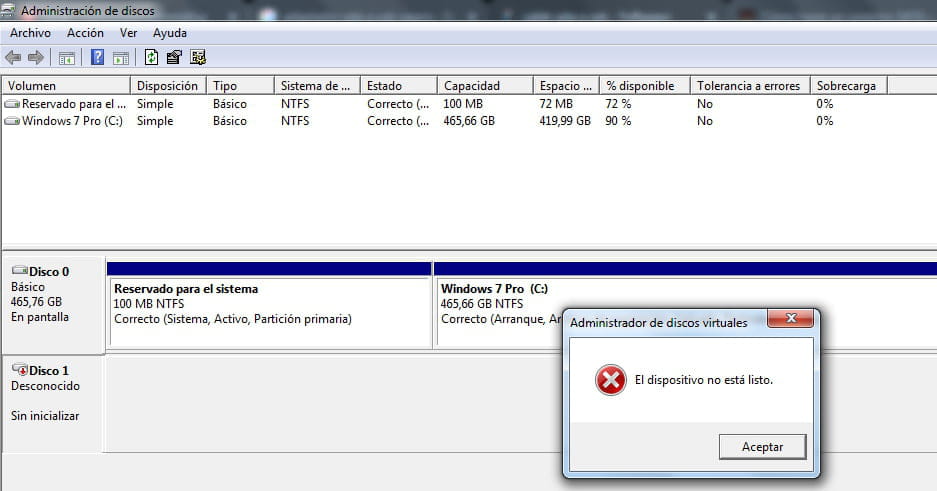Open the Acción menu

tap(85, 33)
